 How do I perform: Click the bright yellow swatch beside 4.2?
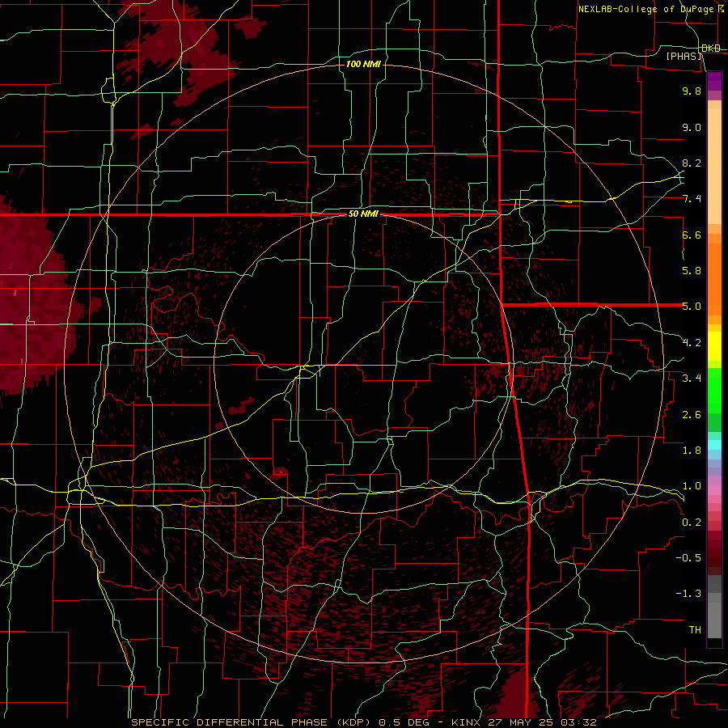[x=714, y=346]
